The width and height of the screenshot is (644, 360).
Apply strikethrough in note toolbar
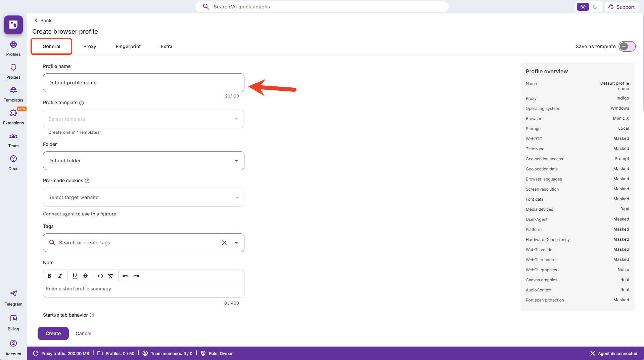point(85,276)
